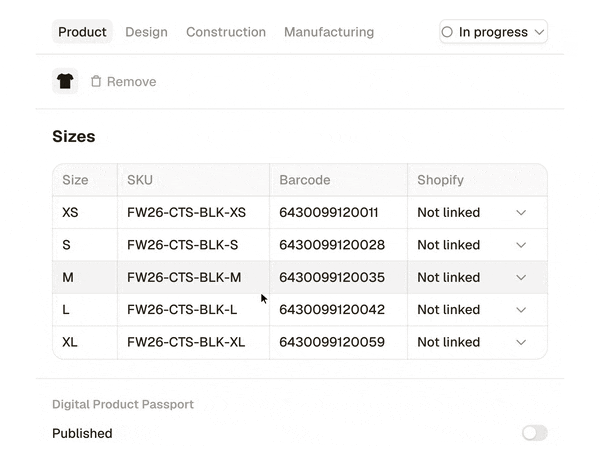Open the In progress status dropdown
Screen dimensions: 600x458
click(x=493, y=32)
